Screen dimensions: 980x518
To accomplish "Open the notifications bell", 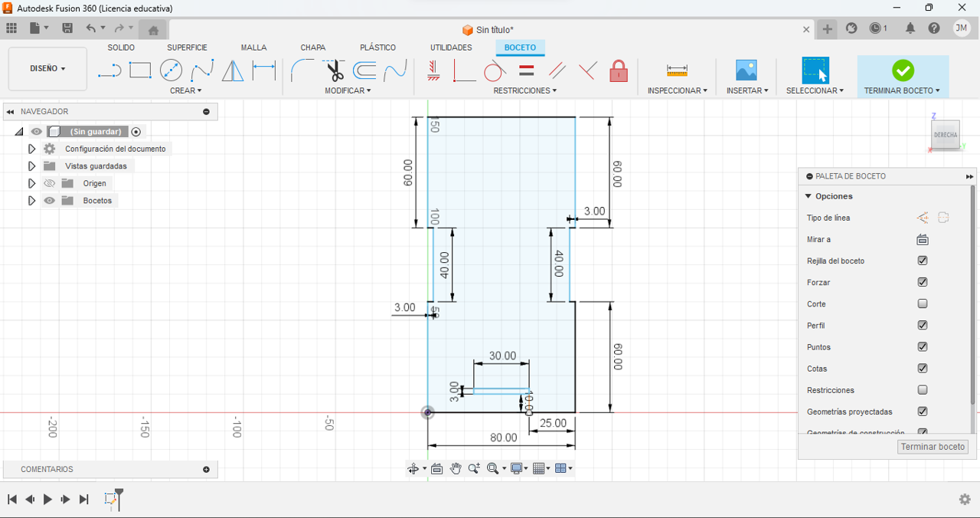I will point(910,28).
